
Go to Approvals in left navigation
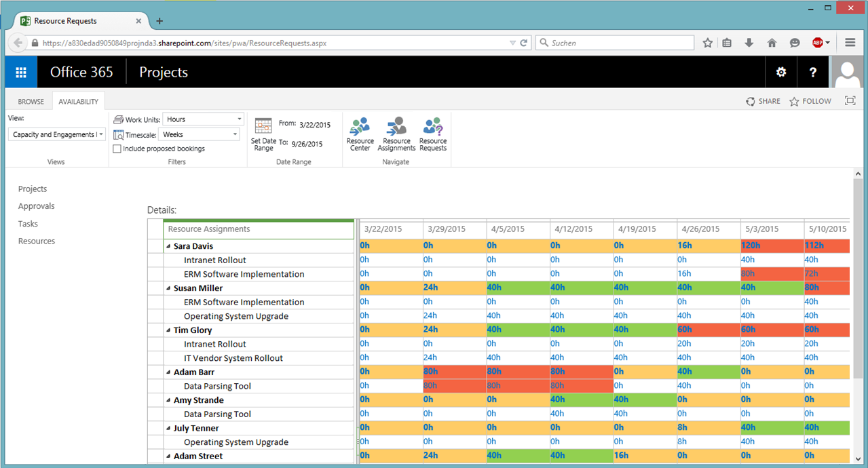pyautogui.click(x=36, y=206)
